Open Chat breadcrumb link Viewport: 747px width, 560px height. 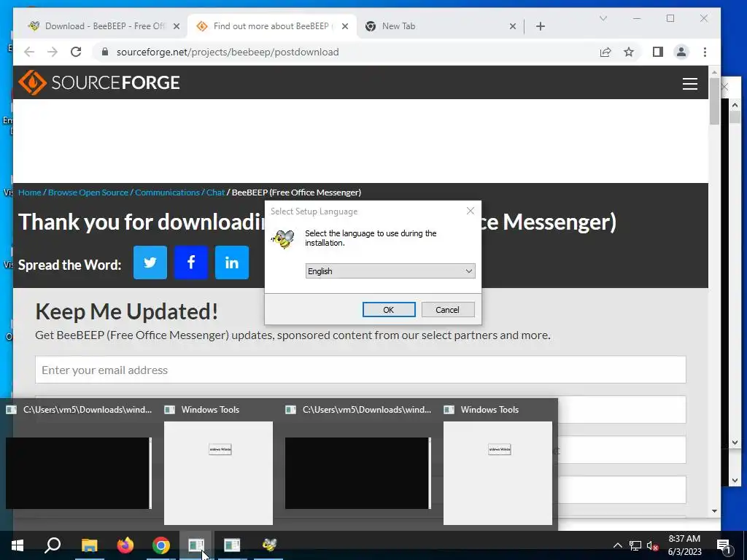[215, 192]
